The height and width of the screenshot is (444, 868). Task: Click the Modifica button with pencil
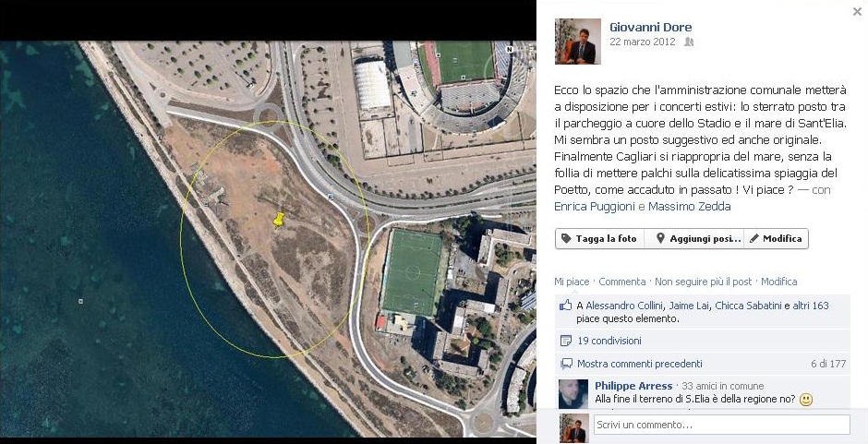(776, 238)
